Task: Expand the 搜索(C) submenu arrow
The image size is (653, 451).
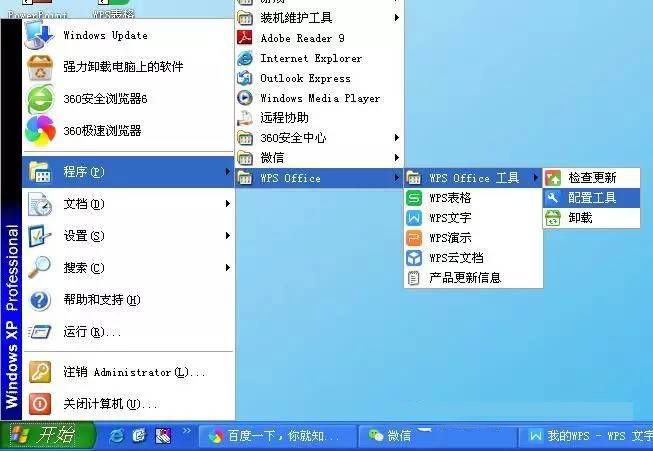Action: 227,267
